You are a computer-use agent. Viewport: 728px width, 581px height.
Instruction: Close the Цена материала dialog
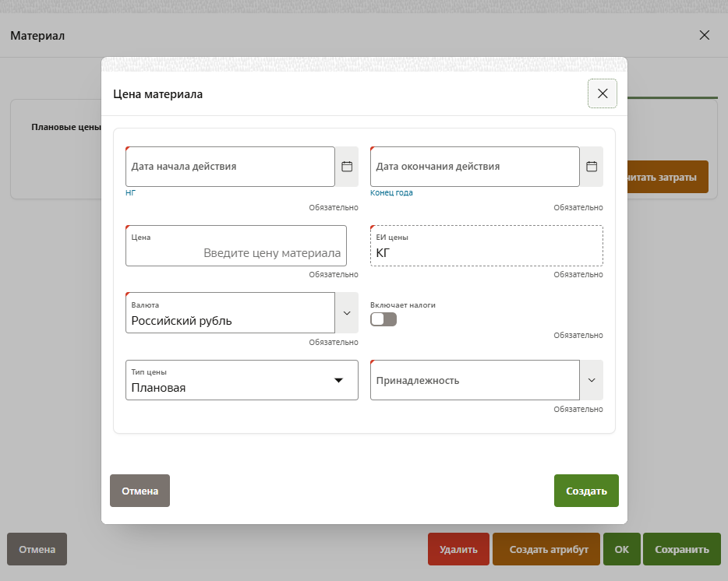point(602,93)
